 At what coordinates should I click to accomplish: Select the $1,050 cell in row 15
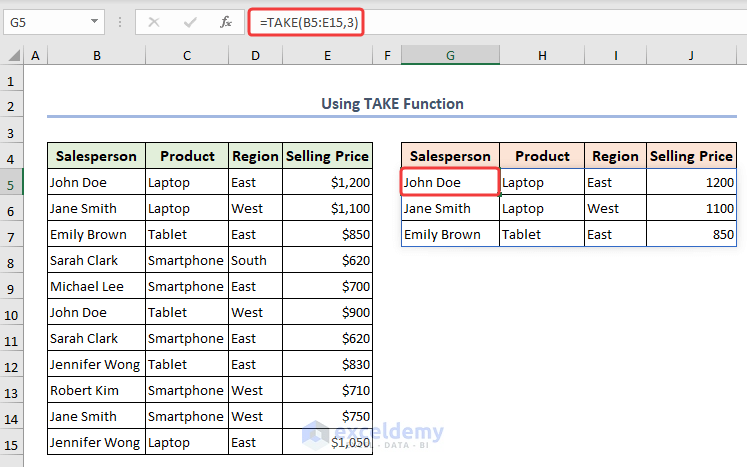327,443
